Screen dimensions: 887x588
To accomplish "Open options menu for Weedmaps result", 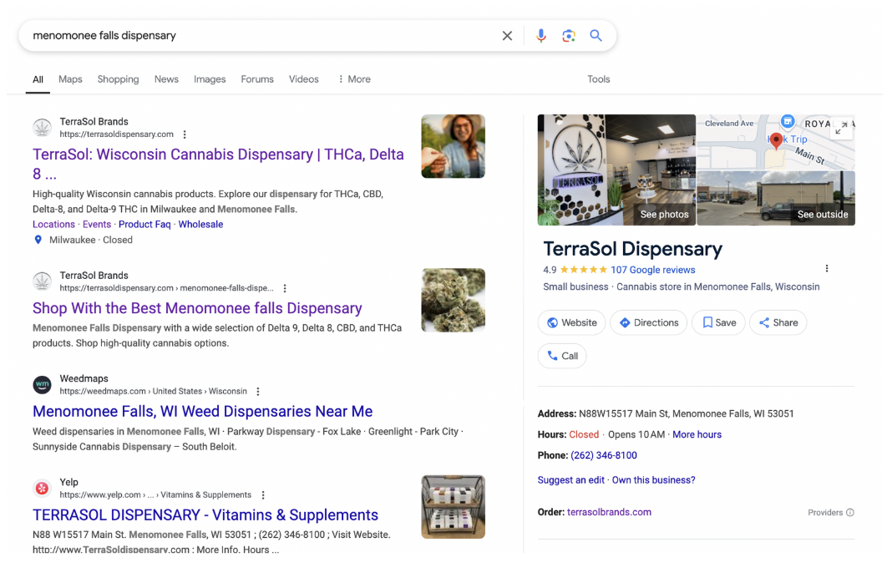I will coord(258,392).
